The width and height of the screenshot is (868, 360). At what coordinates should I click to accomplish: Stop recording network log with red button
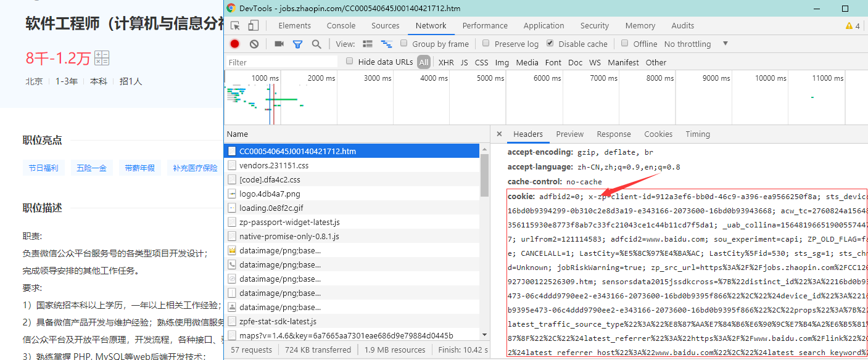click(x=234, y=44)
